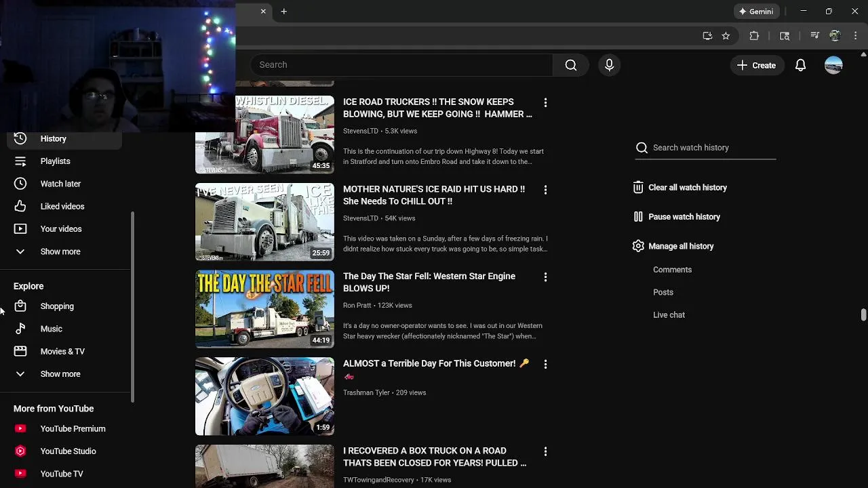Click Chrome media control icon
Viewport: 868px width, 488px height.
click(x=814, y=36)
